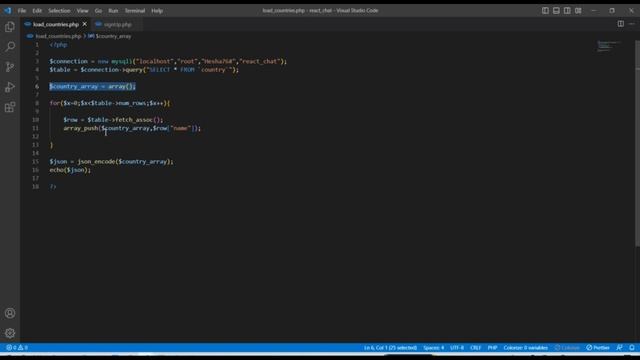
Task: Click fetch_assoc on line 10
Action: 134,120
